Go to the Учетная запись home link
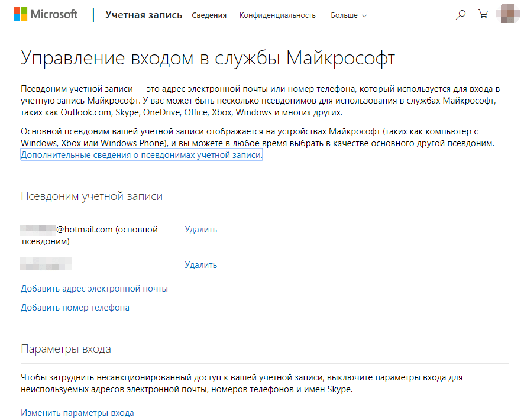Viewport: 524px width, 420px height. click(x=144, y=15)
